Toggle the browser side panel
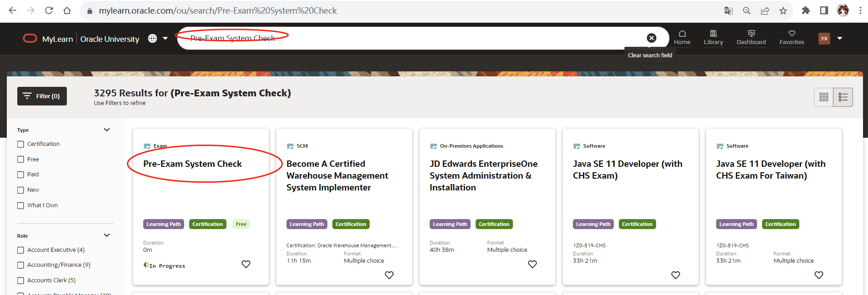Image resolution: width=868 pixels, height=295 pixels. pos(824,10)
